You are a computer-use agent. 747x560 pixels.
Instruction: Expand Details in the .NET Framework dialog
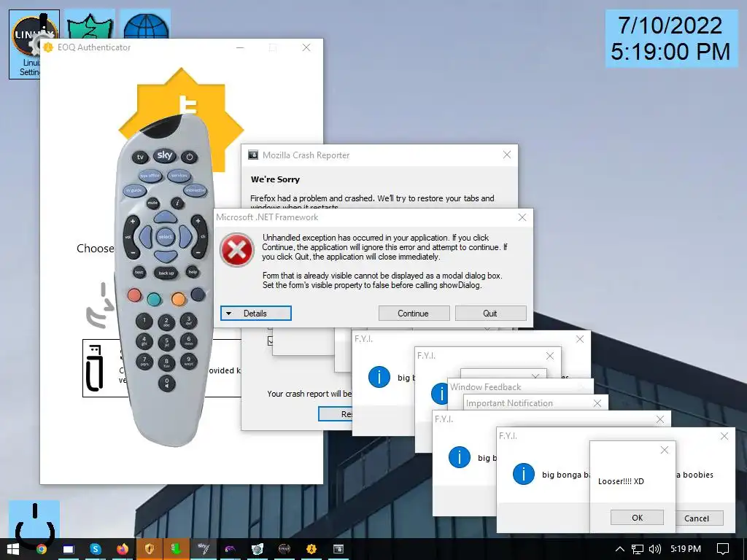256,314
